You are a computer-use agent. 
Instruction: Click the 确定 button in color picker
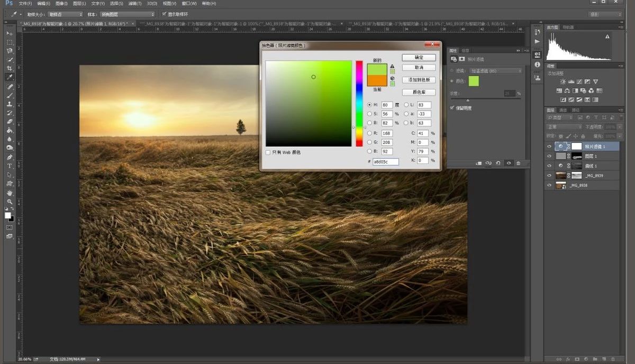coord(419,57)
